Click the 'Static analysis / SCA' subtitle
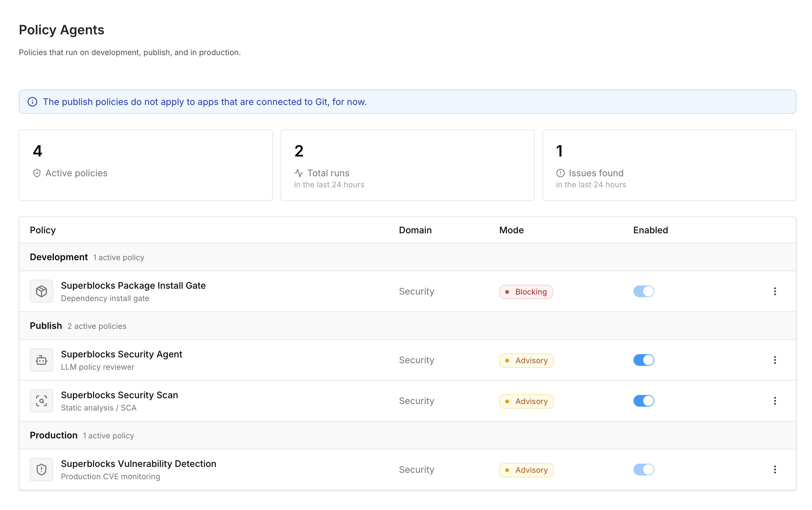This screenshot has height=510, width=812. point(99,408)
